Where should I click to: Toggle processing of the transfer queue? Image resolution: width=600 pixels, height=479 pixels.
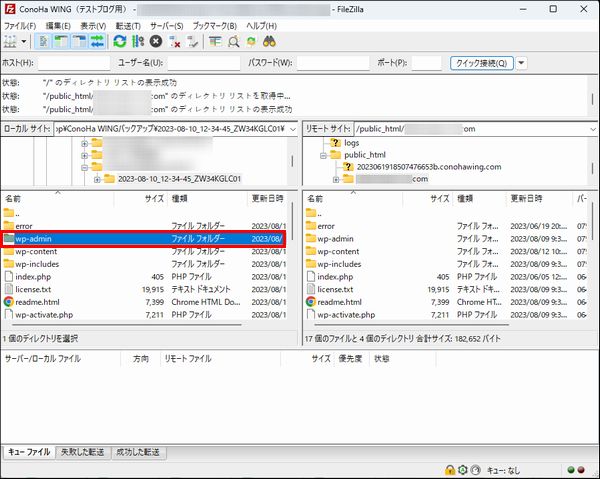(x=138, y=41)
